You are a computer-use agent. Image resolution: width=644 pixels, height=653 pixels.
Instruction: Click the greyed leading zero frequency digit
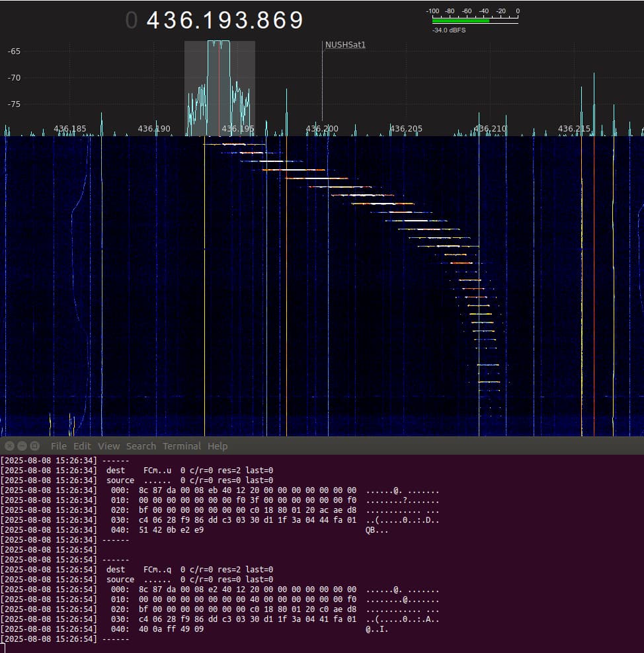pyautogui.click(x=132, y=20)
